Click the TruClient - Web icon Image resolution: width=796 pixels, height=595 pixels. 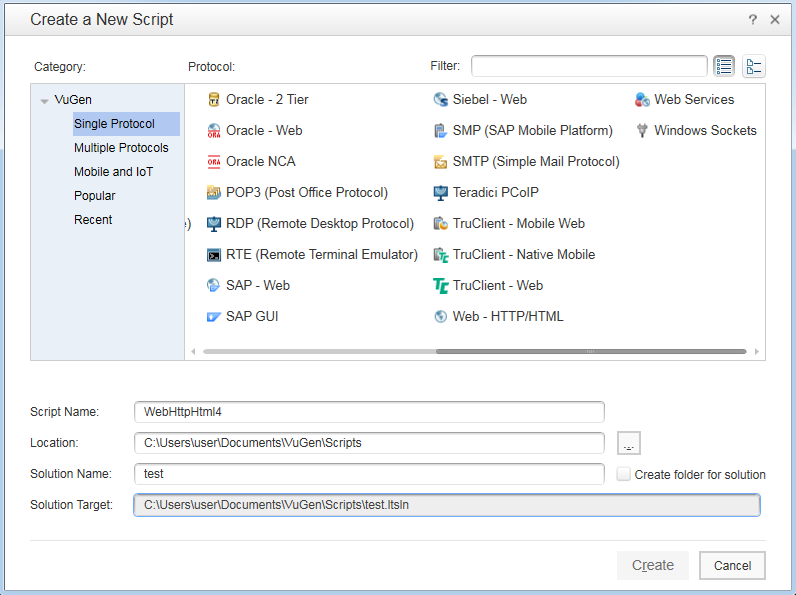[440, 286]
